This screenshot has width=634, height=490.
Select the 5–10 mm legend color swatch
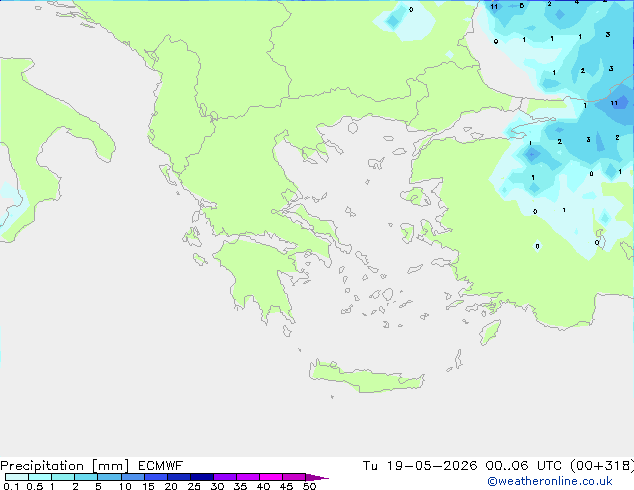pyautogui.click(x=109, y=477)
